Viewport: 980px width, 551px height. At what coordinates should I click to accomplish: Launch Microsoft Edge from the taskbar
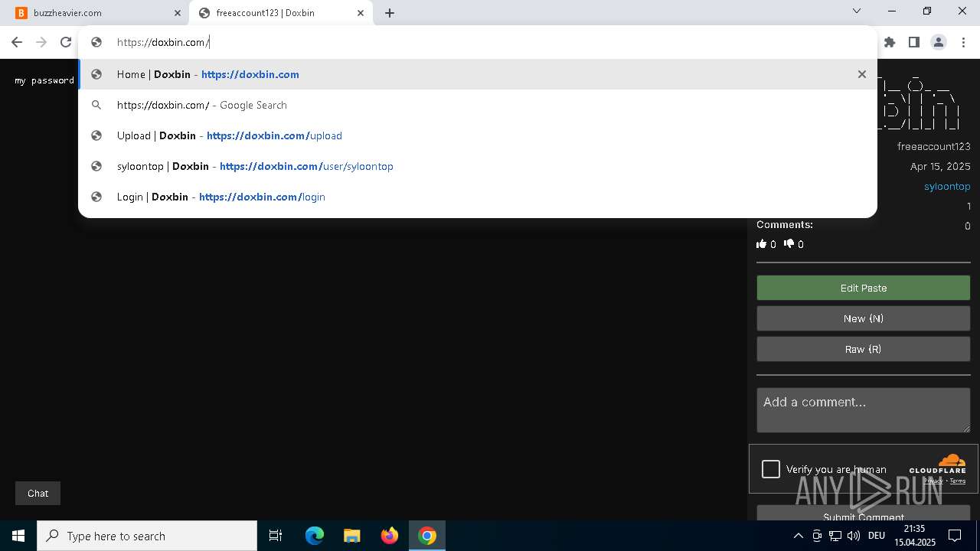pyautogui.click(x=315, y=536)
